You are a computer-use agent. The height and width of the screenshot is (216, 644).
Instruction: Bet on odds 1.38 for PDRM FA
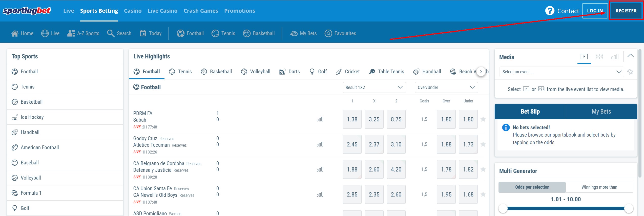point(352,119)
